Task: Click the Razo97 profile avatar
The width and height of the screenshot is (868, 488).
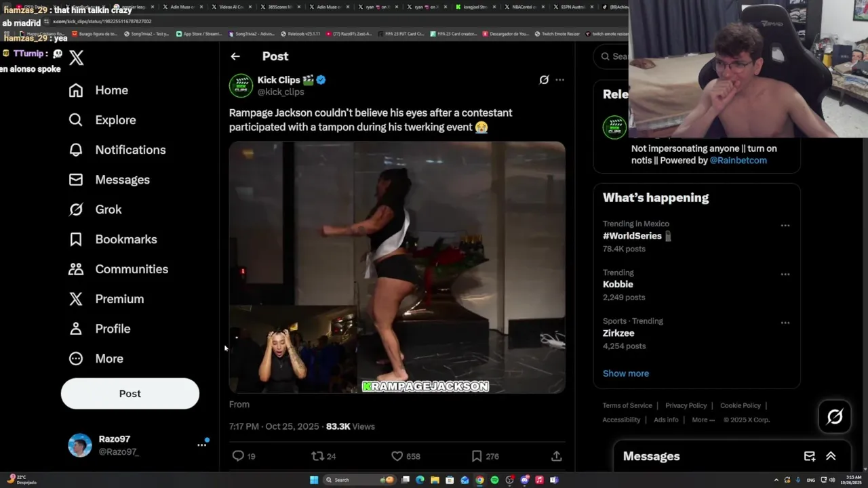Action: point(80,445)
